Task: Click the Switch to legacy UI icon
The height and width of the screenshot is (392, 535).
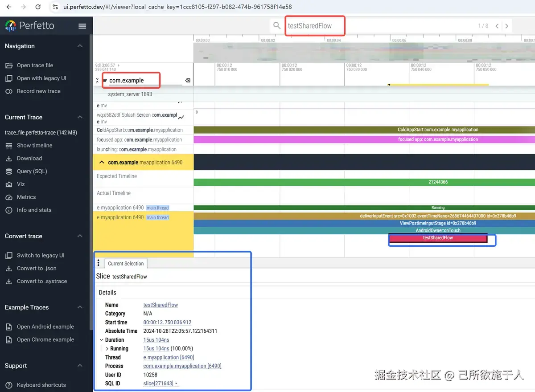Action: [x=9, y=256]
